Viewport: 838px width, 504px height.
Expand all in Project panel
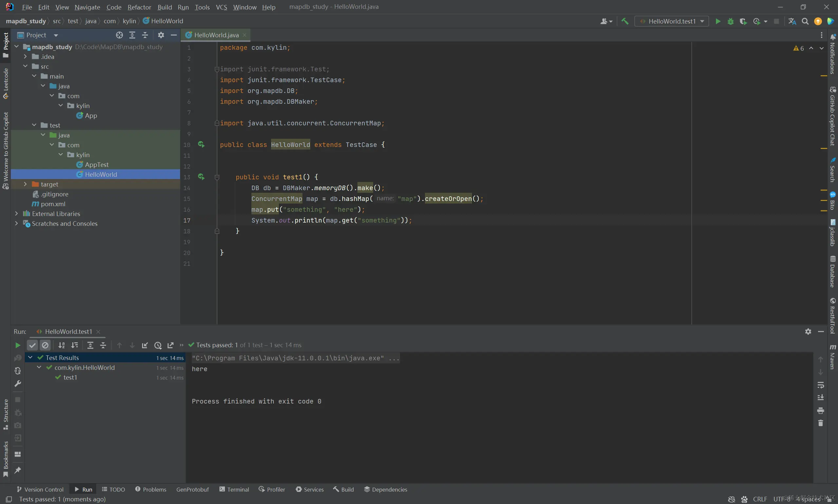click(x=132, y=35)
